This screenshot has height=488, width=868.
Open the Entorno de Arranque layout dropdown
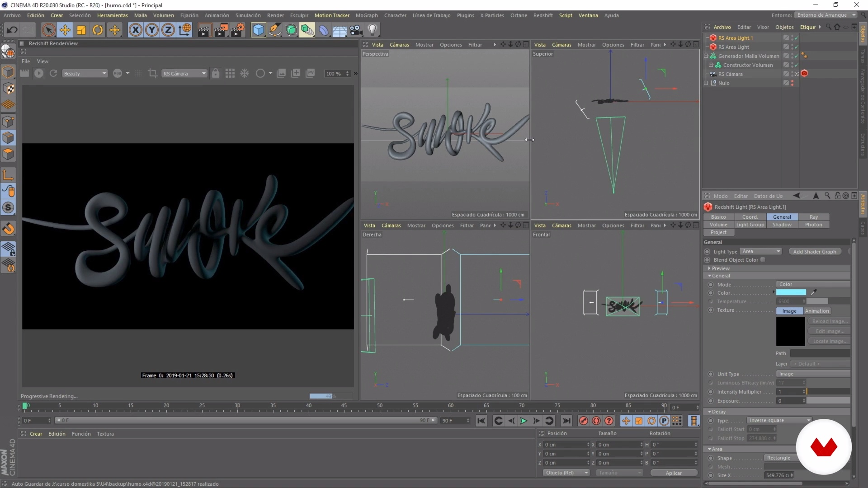(x=826, y=15)
